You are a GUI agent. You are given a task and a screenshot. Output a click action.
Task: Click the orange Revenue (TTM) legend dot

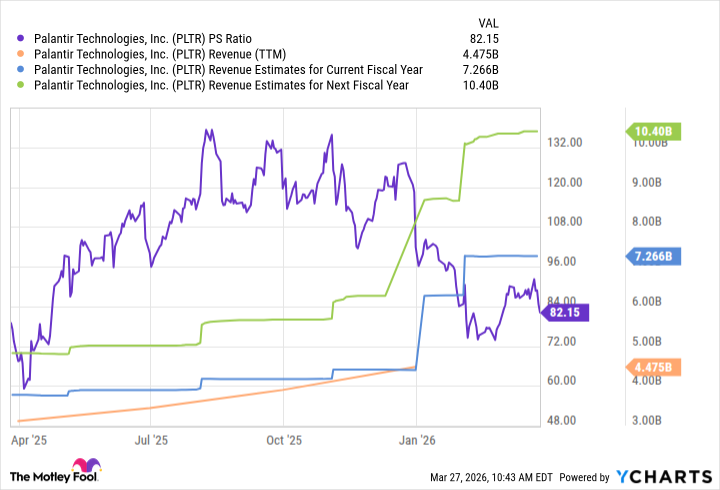click(18, 54)
